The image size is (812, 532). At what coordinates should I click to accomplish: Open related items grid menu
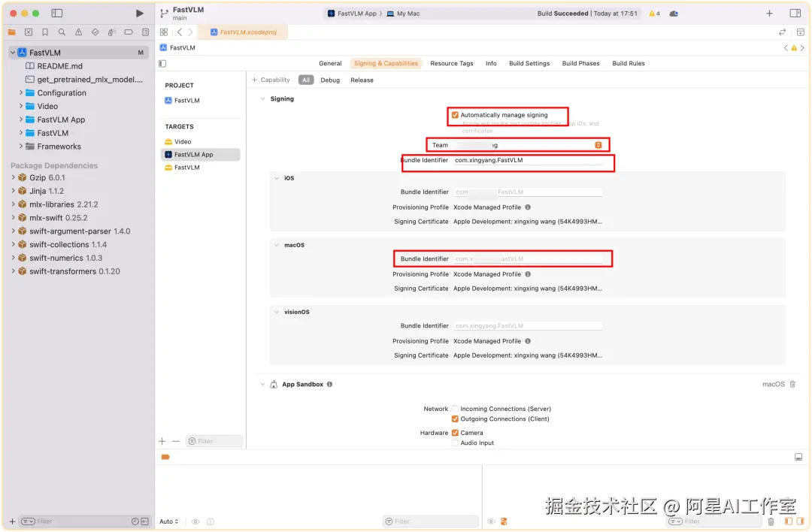point(164,32)
